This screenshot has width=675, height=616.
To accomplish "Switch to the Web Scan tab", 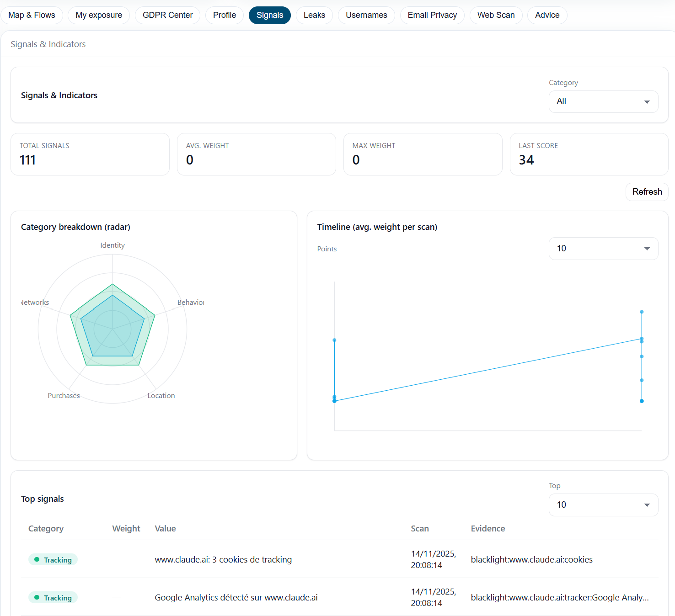I will [x=496, y=15].
